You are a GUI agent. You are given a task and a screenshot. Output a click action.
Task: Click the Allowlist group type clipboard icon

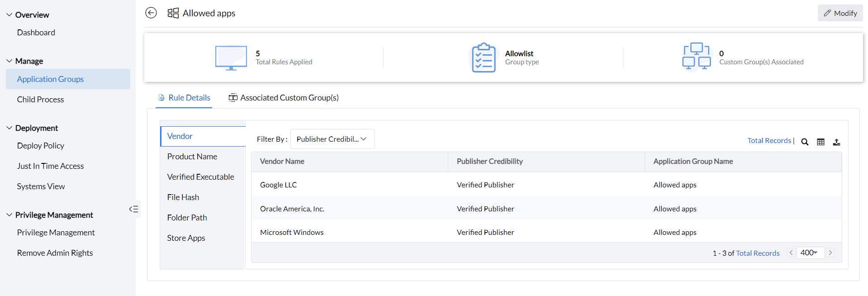click(x=484, y=57)
